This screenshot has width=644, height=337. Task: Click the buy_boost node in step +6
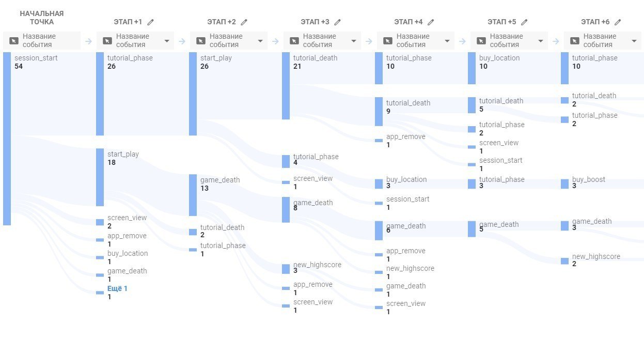(564, 183)
